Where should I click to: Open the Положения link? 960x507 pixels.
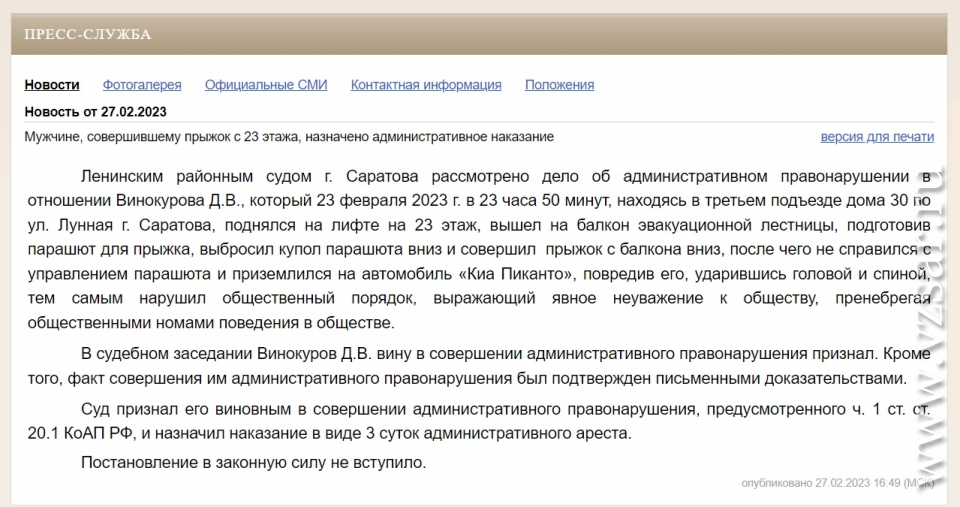[560, 85]
